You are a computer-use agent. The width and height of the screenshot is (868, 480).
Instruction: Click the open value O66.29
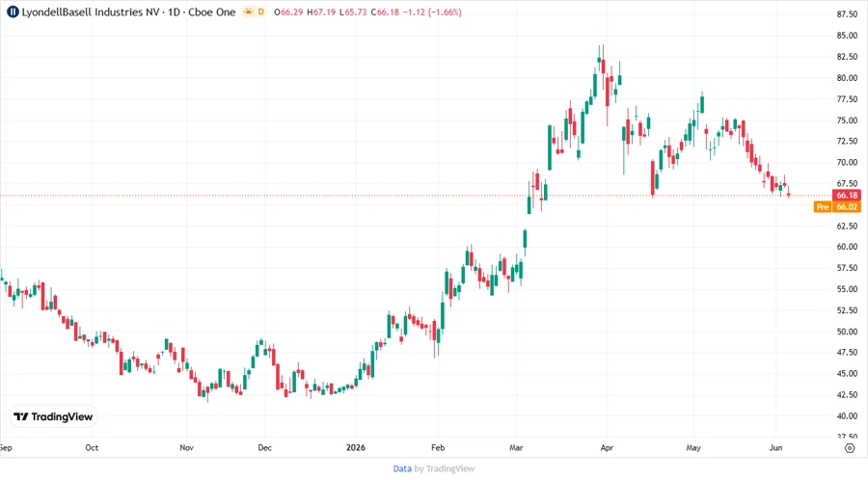288,13
